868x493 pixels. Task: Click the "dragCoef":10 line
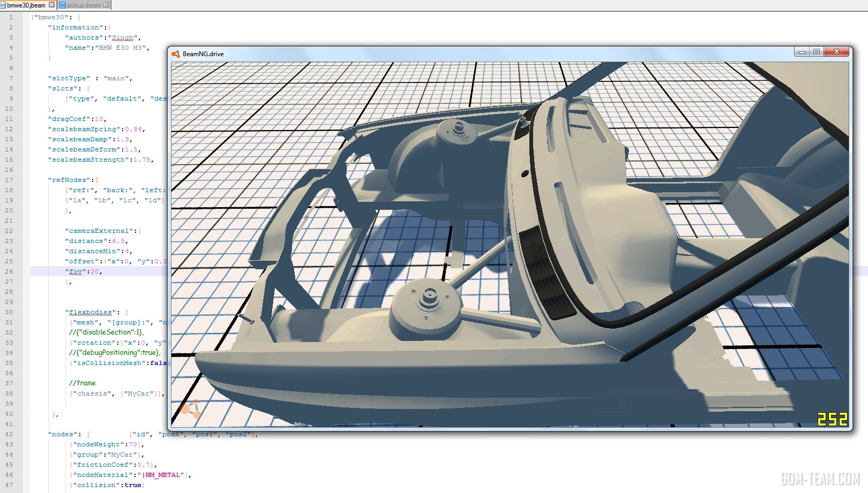click(x=77, y=119)
